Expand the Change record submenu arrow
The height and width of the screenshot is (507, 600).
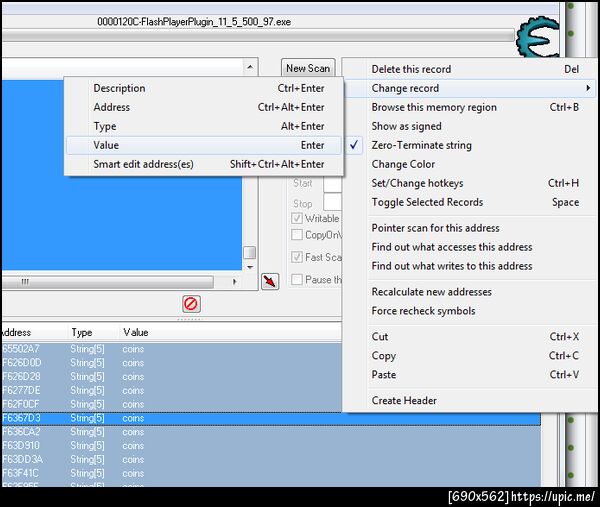pos(588,88)
